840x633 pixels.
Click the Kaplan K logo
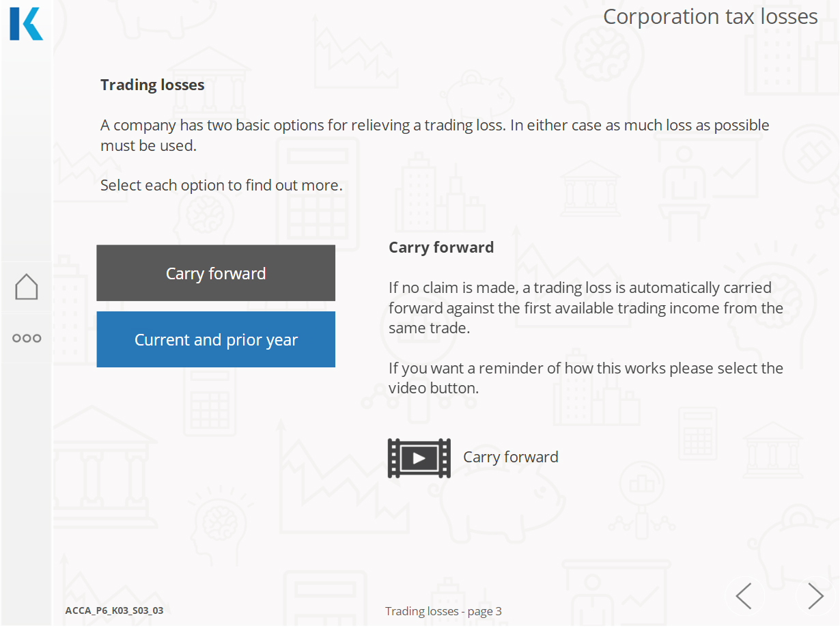pyautogui.click(x=26, y=24)
